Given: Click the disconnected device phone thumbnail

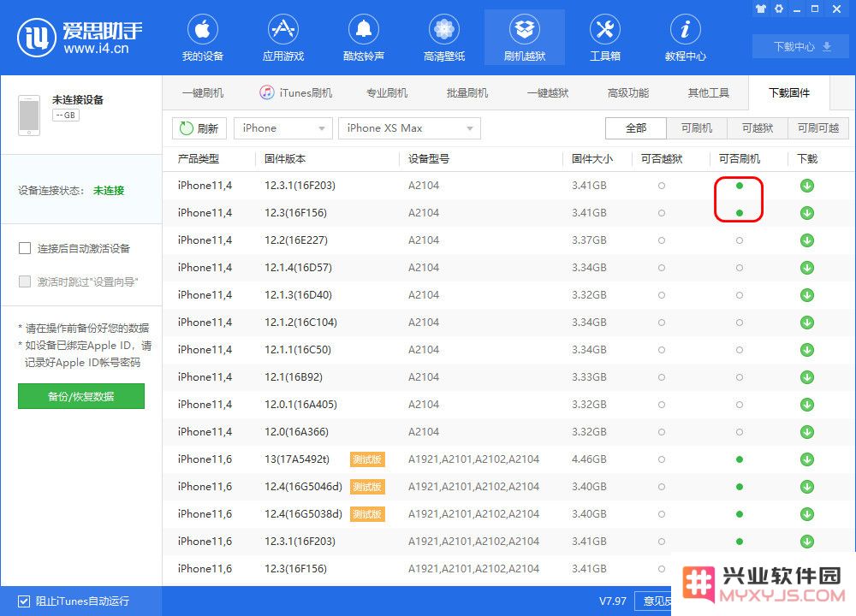Looking at the screenshot, I should (x=29, y=115).
